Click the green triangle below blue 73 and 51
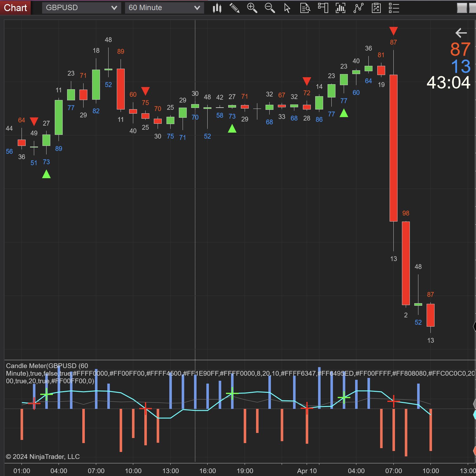The height and width of the screenshot is (476, 476). click(46, 174)
